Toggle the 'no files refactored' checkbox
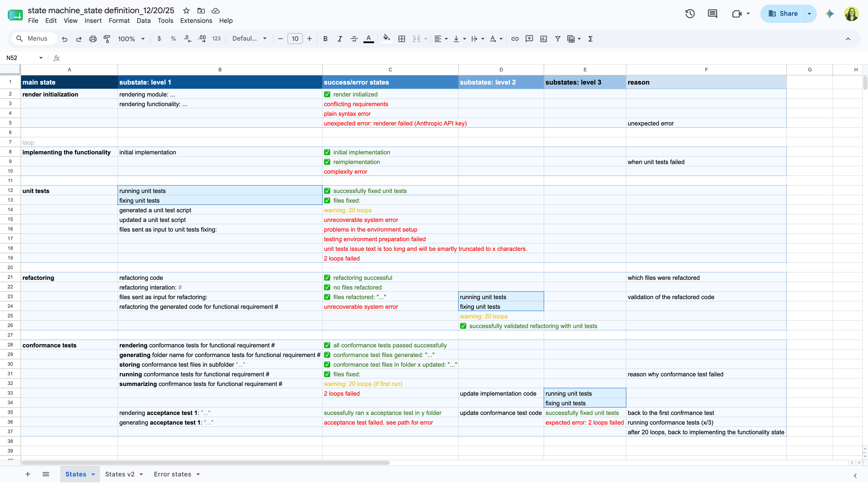The image size is (868, 483). 327,287
